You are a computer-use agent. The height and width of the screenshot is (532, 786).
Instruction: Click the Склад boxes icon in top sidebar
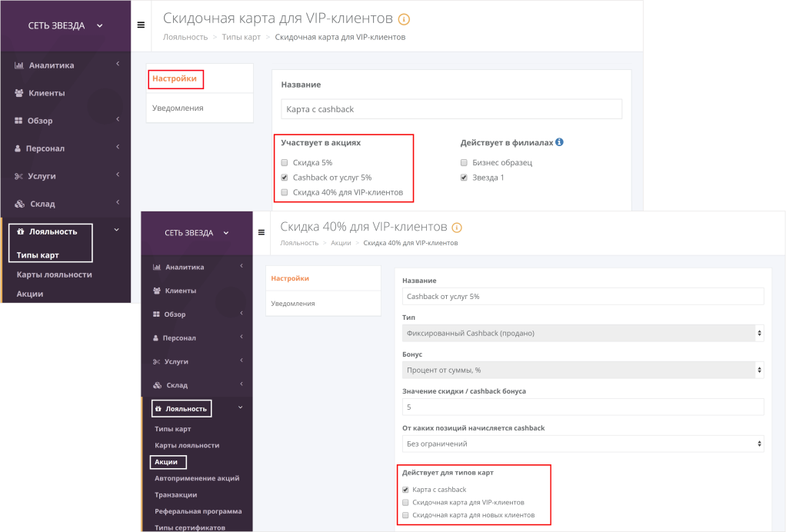(19, 204)
